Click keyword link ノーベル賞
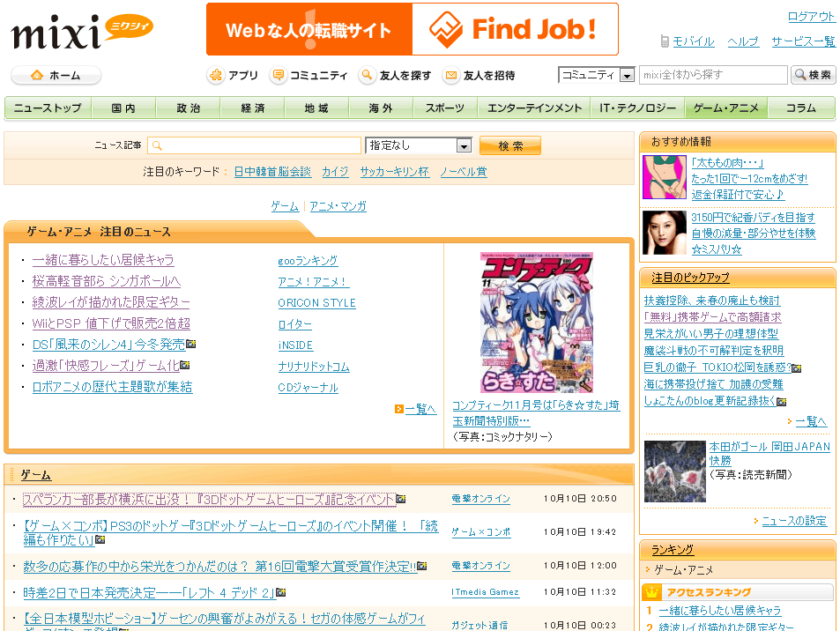The height and width of the screenshot is (631, 840). [464, 171]
